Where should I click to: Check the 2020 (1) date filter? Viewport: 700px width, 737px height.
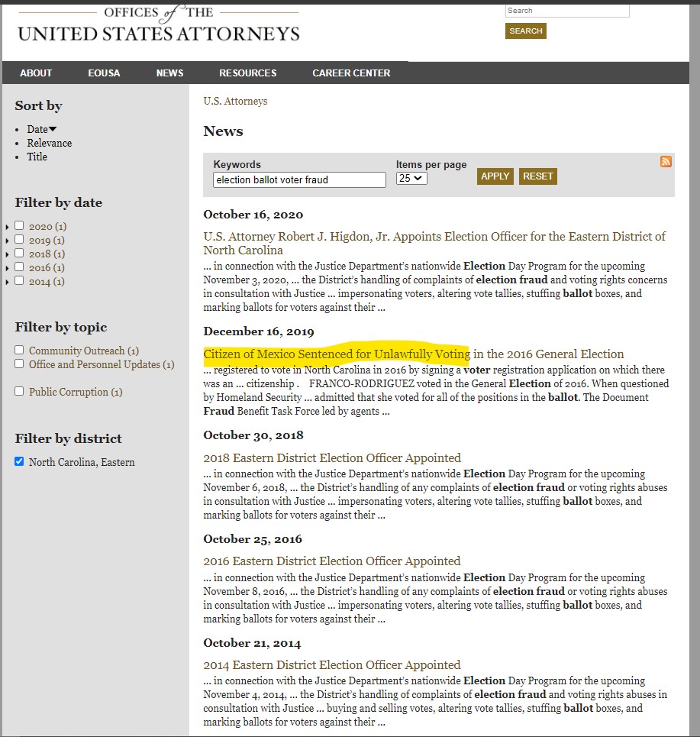(x=19, y=225)
